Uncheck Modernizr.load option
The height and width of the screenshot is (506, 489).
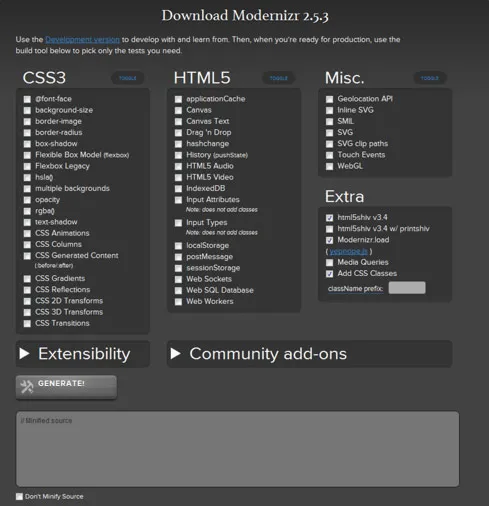coord(329,240)
